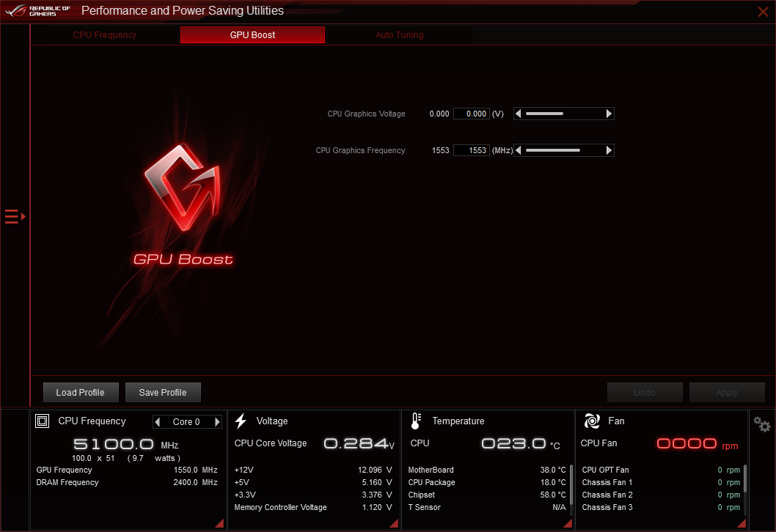
Task: Click the Save Profile button
Action: tap(163, 393)
